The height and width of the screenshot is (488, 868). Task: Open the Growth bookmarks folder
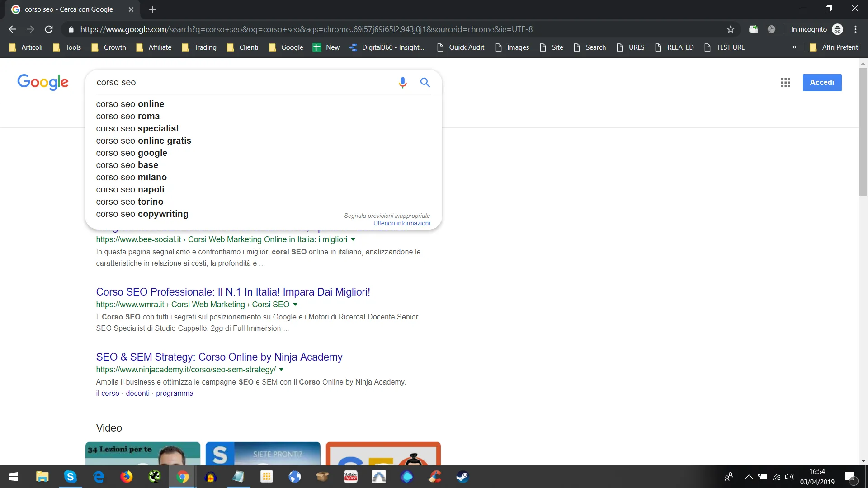(108, 47)
